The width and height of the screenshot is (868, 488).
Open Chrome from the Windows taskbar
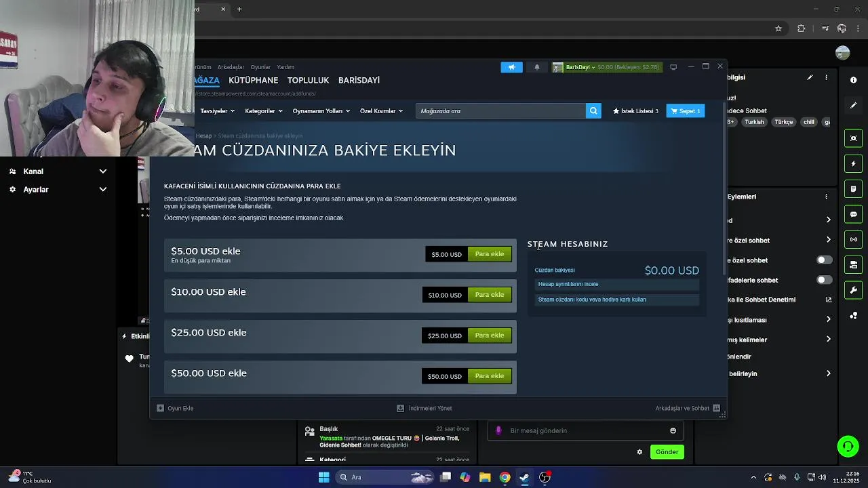[x=505, y=477]
